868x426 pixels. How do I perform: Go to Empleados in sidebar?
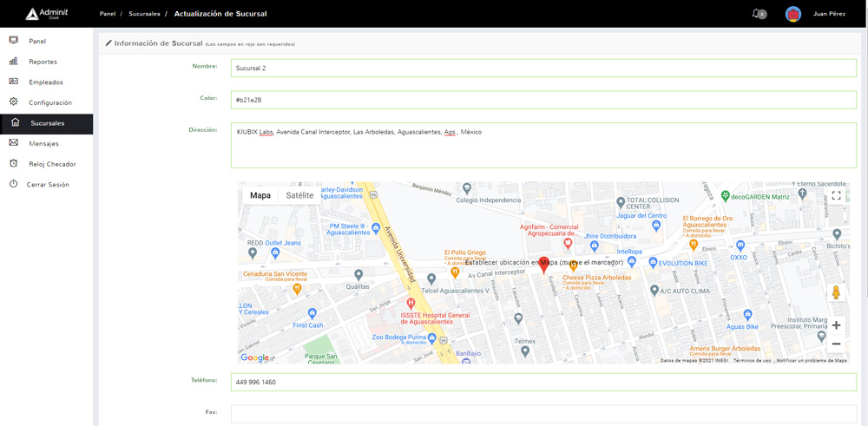(45, 82)
